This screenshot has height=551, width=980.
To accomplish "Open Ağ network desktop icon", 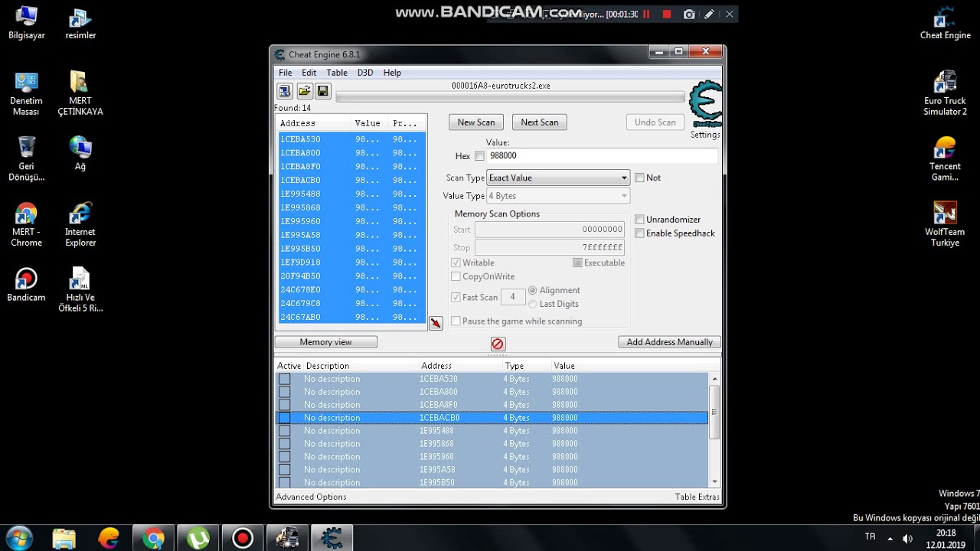I will 80,153.
